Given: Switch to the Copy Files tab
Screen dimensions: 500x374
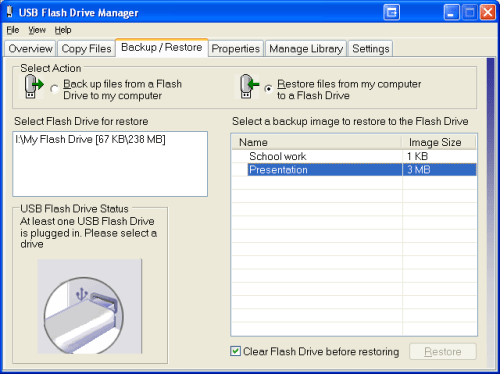Looking at the screenshot, I should pyautogui.click(x=86, y=49).
